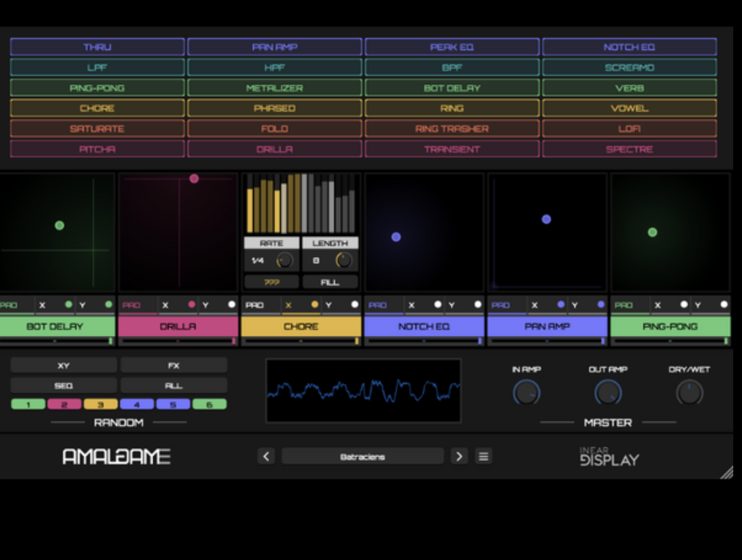This screenshot has height=560, width=742.
Task: Click the sequencer ??? randomize button
Action: (x=272, y=282)
